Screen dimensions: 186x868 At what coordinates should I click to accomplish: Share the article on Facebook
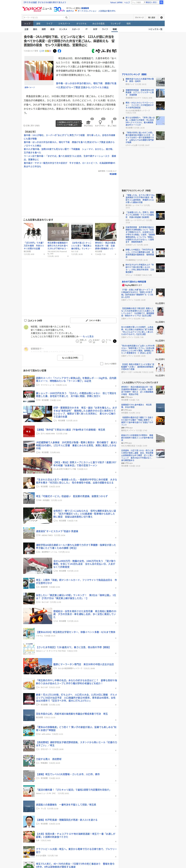coord(59,51)
